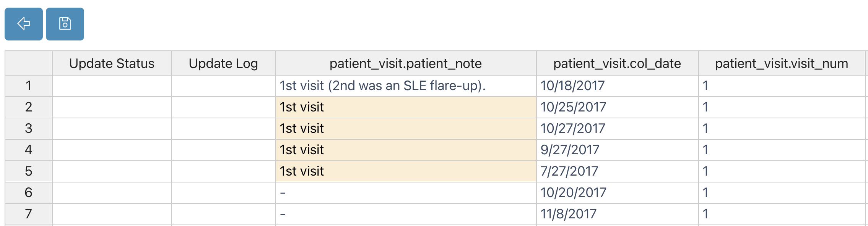Click the date cell 11/8/2017
Viewport: 868px width, 226px height.
click(617, 214)
